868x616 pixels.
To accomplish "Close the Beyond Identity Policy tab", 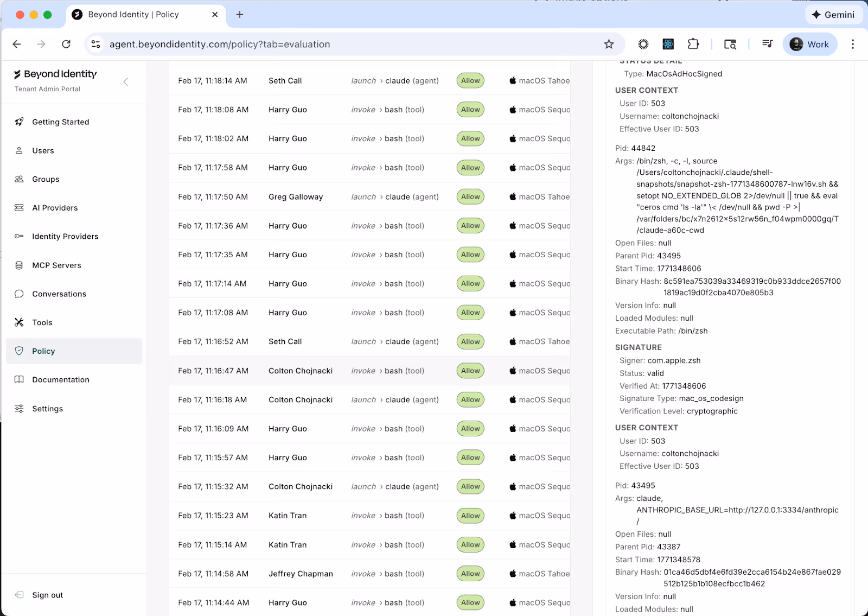I will click(215, 15).
